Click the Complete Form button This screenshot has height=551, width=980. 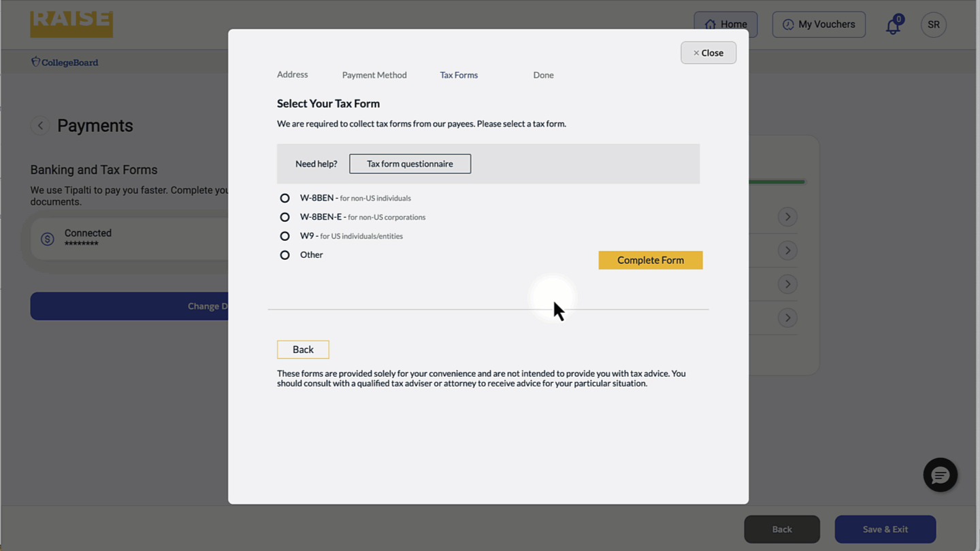pos(650,260)
